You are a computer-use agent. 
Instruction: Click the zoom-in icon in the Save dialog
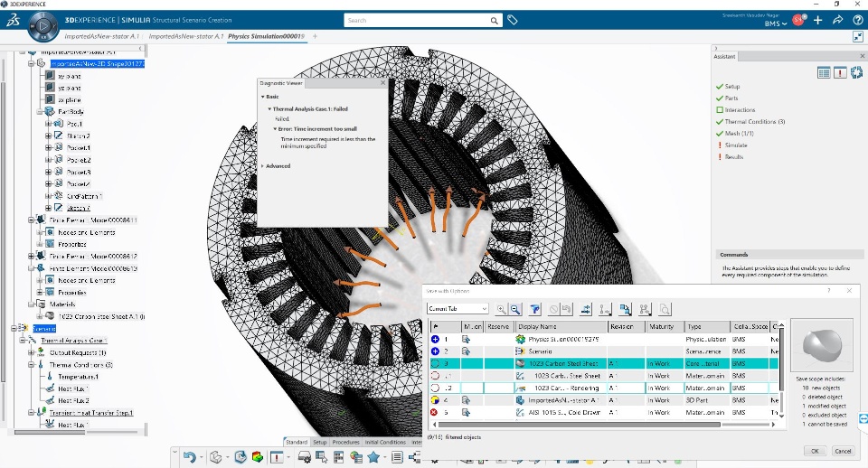point(501,309)
